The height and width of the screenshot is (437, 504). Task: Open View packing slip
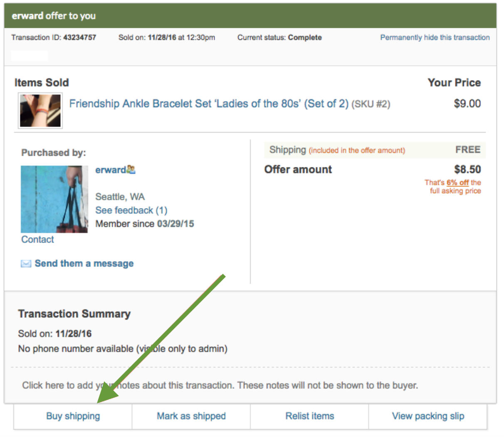click(x=428, y=416)
